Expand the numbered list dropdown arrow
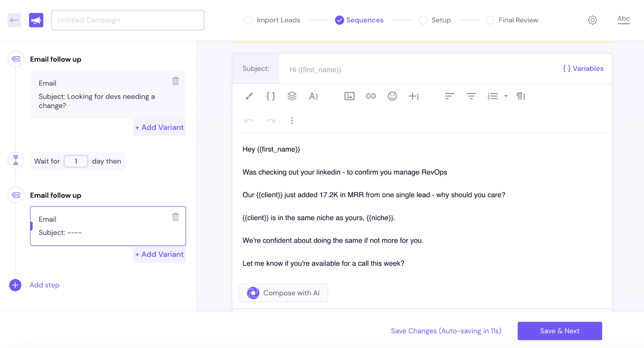The width and height of the screenshot is (644, 348). [506, 96]
